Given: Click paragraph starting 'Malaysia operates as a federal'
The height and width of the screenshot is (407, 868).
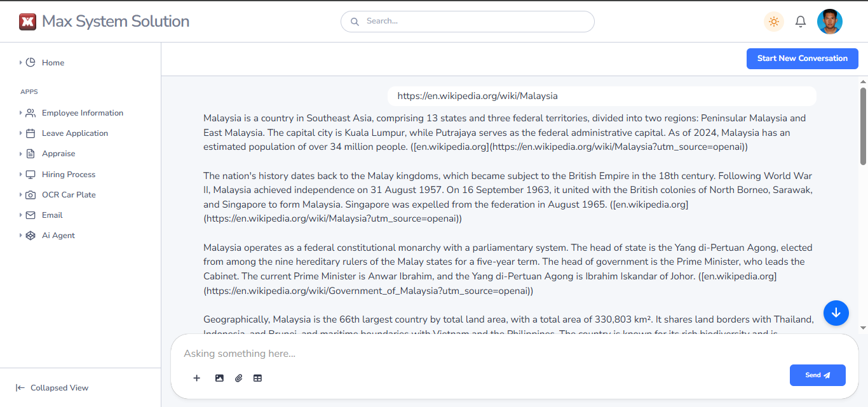Looking at the screenshot, I should (508, 269).
